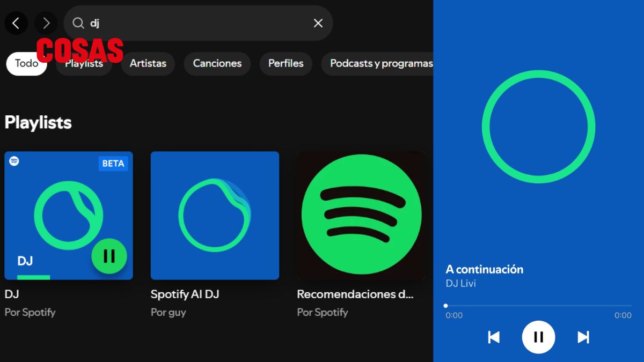
Task: Skip to next track in the player
Action: coord(583,337)
